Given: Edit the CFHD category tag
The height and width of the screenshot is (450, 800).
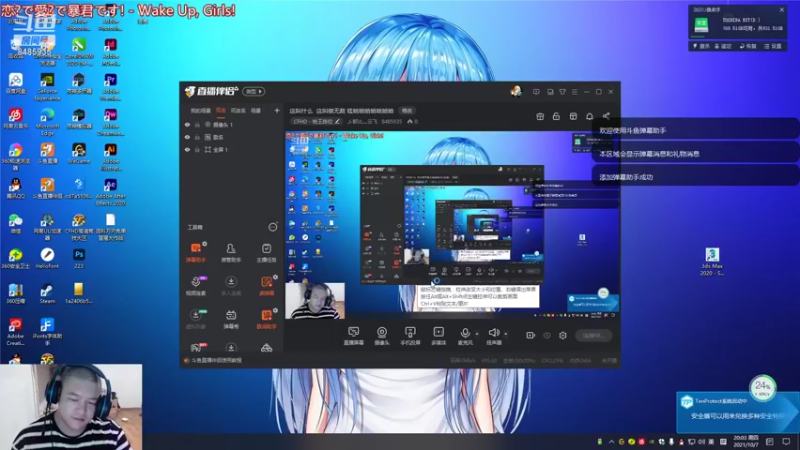Looking at the screenshot, I should coord(316,121).
